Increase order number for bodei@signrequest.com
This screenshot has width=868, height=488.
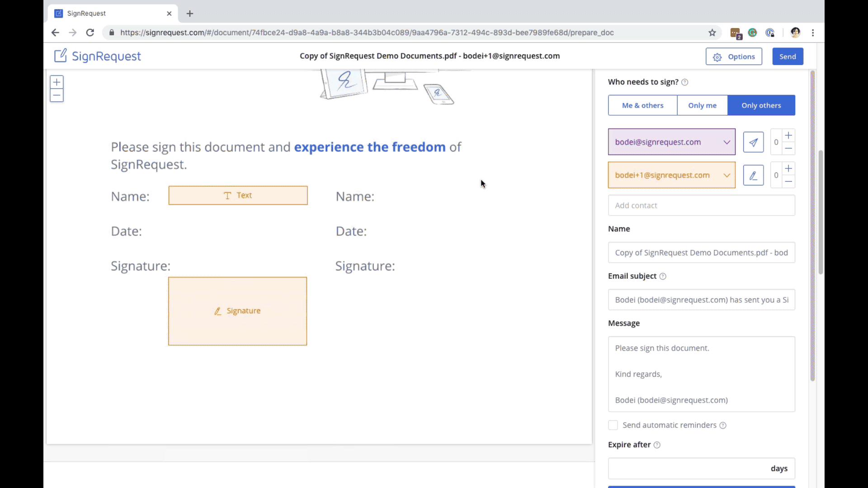(x=788, y=136)
